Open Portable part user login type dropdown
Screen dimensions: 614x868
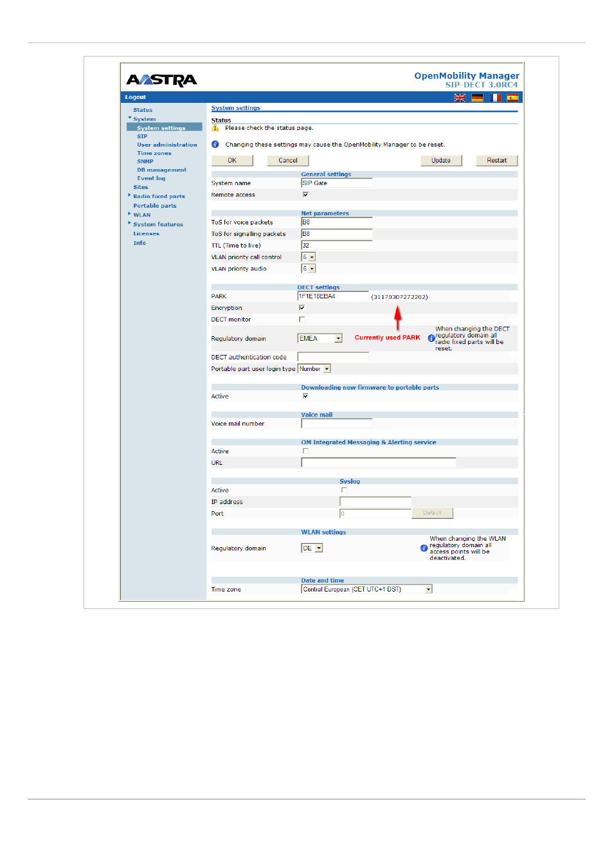pos(314,369)
